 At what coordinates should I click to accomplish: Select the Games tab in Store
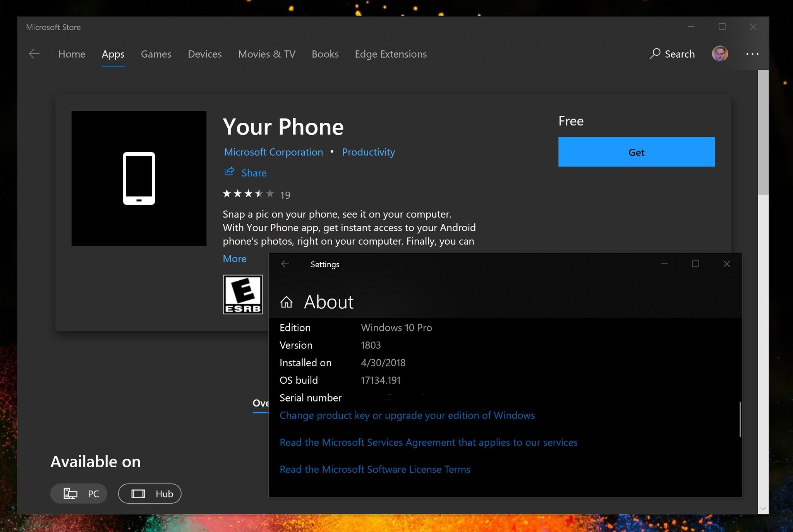(x=156, y=54)
